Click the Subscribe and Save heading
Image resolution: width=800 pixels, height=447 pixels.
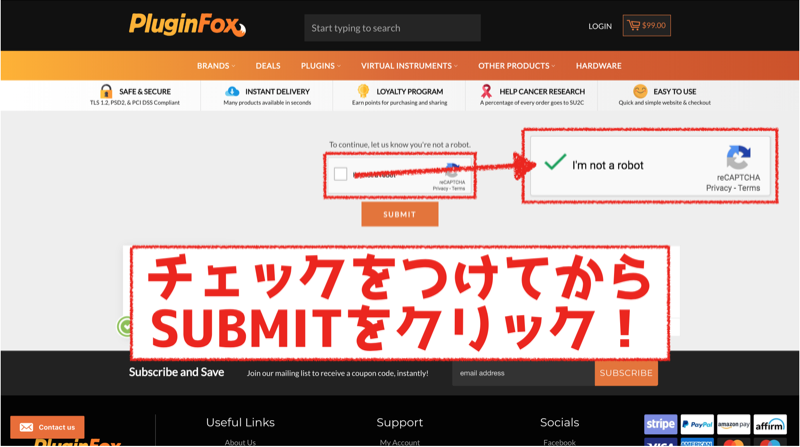[177, 372]
